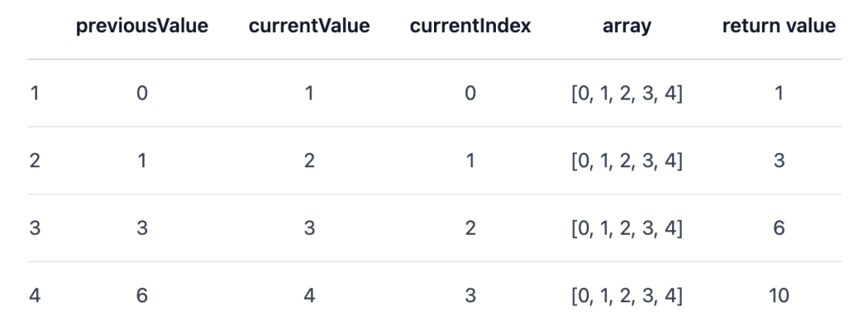The image size is (868, 336).
Task: Click the array cell in row 2
Action: [626, 161]
